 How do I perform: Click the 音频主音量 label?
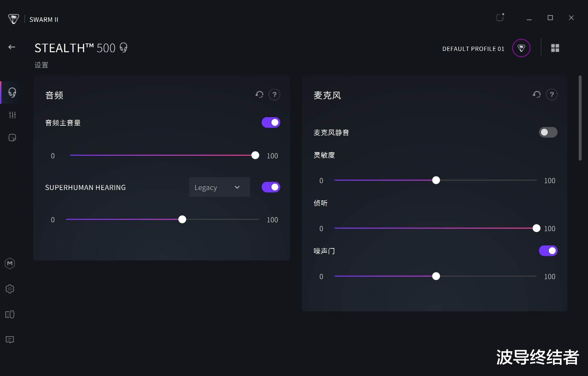click(x=63, y=123)
